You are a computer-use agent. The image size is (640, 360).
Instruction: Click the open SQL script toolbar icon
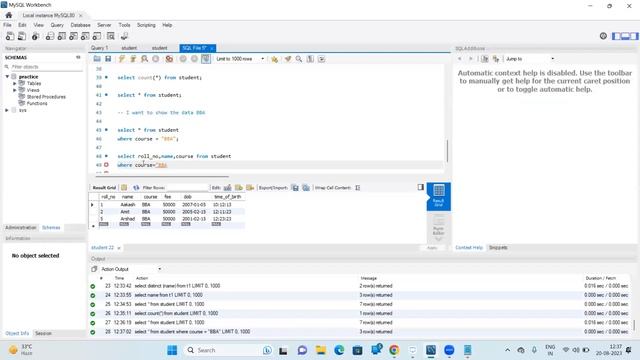click(22, 36)
